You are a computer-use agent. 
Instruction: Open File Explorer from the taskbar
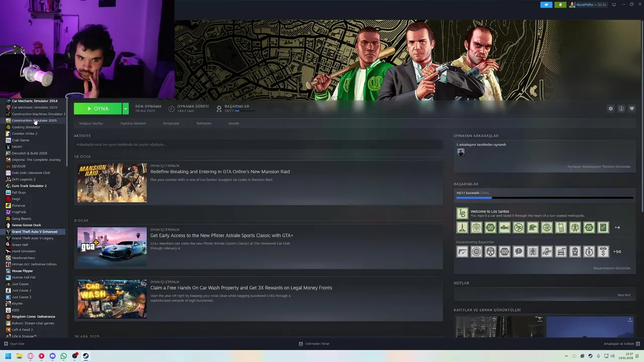pos(19,356)
